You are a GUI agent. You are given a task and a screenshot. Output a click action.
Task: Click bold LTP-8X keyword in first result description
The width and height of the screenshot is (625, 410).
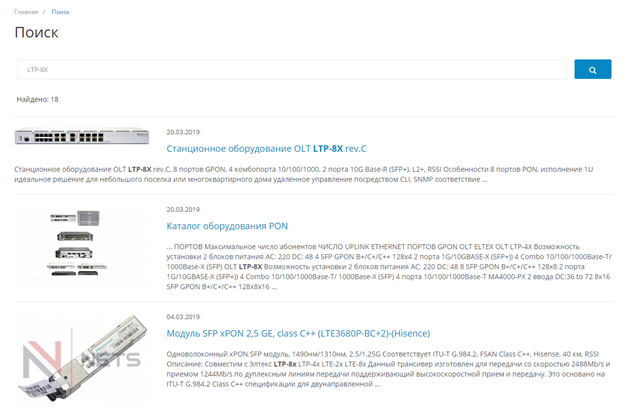140,169
